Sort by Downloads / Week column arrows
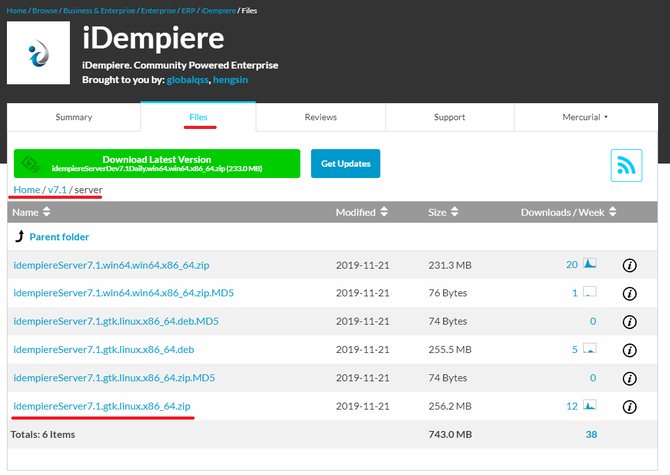 click(613, 212)
